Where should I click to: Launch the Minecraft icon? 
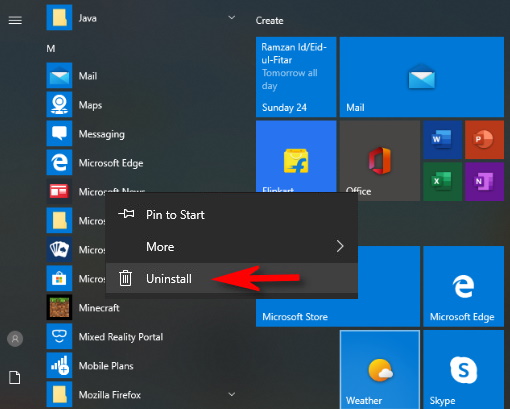click(x=59, y=307)
